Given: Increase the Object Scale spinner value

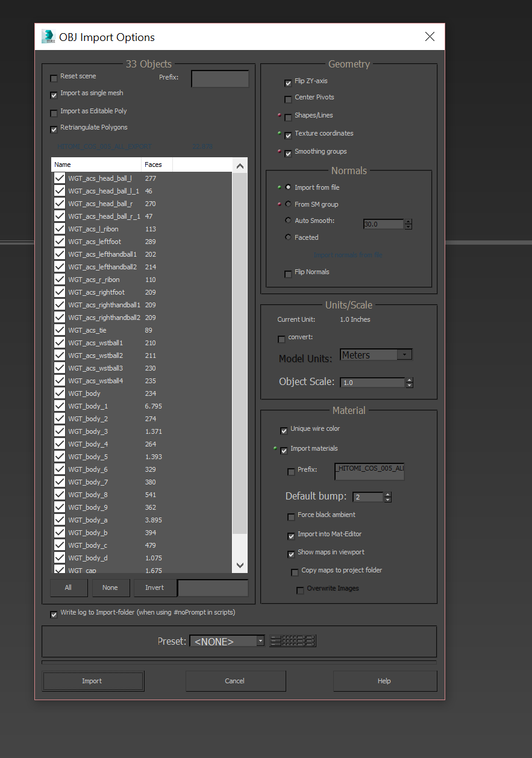Looking at the screenshot, I should tap(410, 380).
